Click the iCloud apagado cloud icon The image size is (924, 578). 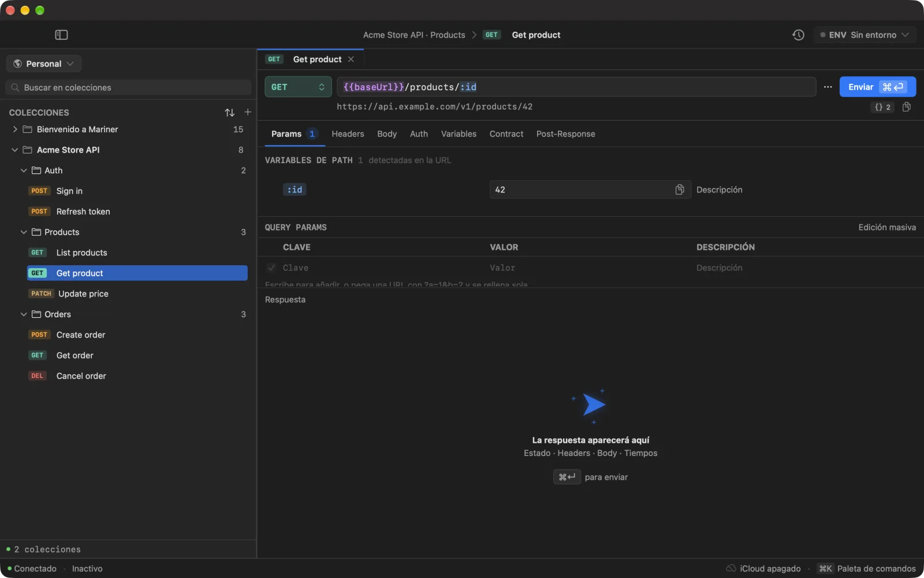(x=731, y=568)
